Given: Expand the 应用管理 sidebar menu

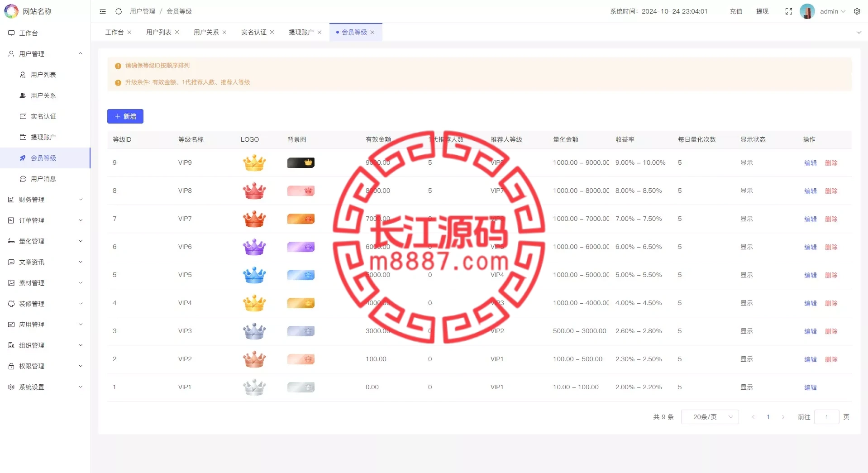Looking at the screenshot, I should 45,325.
